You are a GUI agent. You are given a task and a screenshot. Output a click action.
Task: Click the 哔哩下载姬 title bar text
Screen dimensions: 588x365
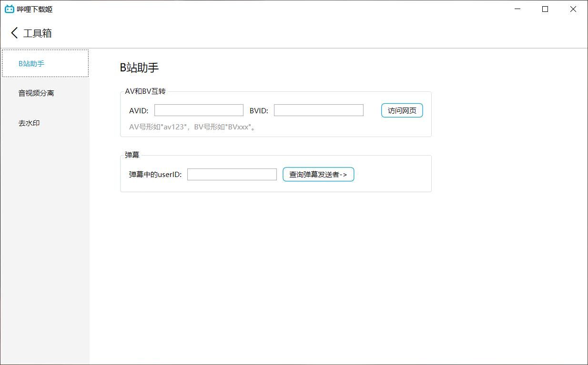(35, 10)
